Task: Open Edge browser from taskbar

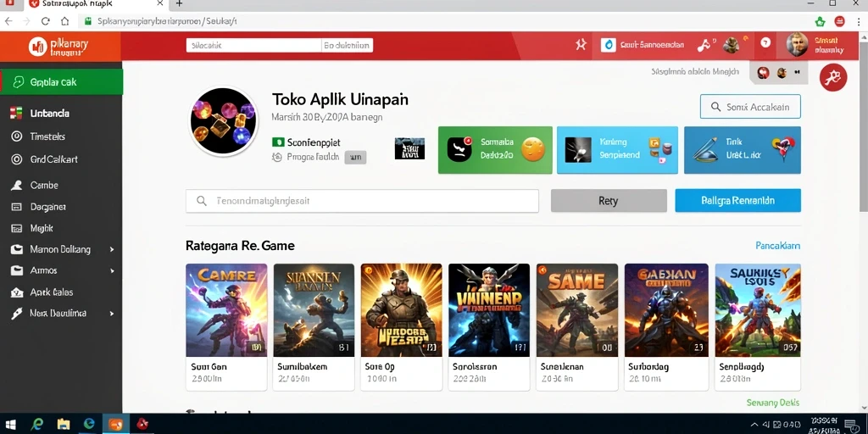Action: (x=89, y=425)
